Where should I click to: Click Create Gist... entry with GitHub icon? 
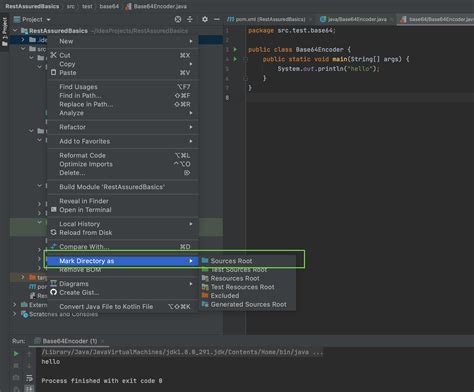[x=123, y=292]
